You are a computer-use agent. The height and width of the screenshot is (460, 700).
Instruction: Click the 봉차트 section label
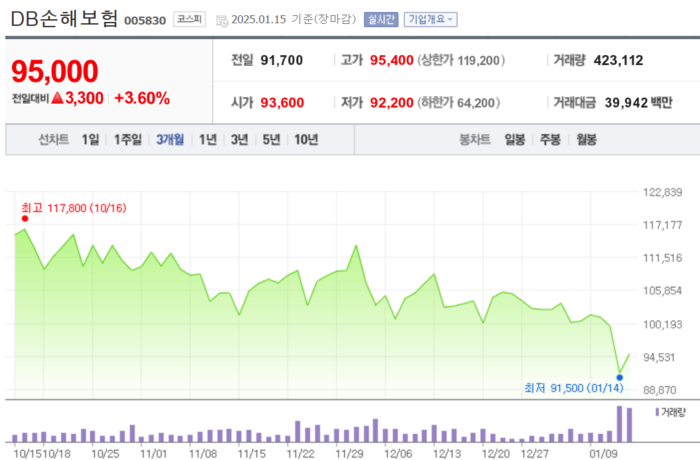475,140
